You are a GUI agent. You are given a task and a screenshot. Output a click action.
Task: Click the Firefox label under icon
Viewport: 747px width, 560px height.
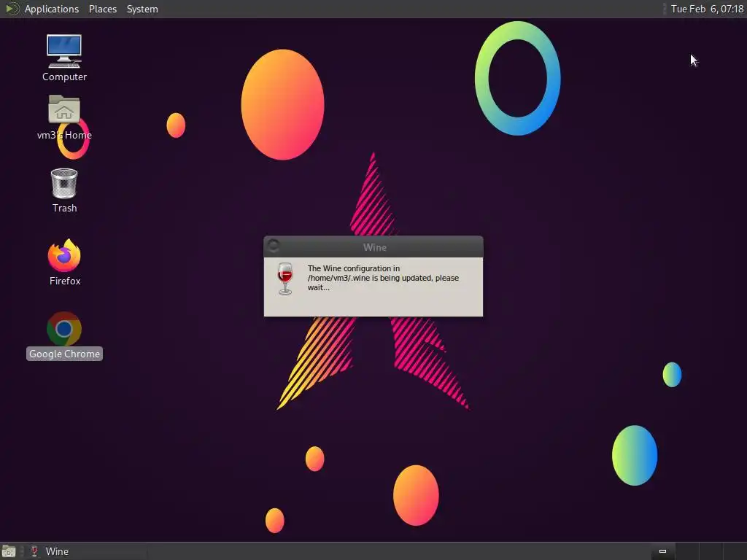pos(65,281)
